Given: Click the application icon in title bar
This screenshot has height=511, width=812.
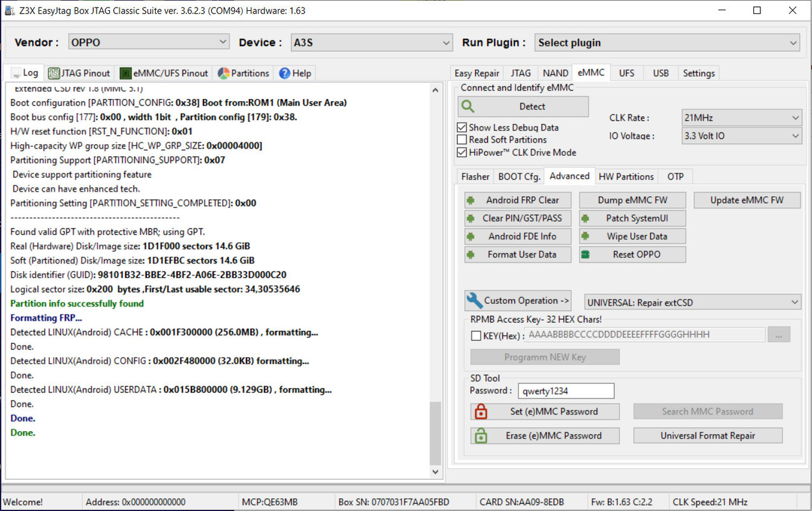Looking at the screenshot, I should pos(10,10).
